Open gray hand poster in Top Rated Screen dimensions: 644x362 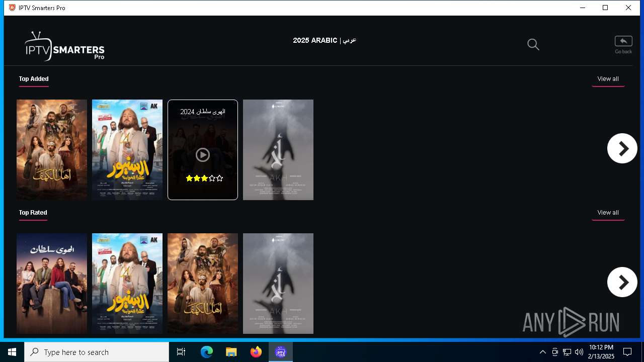(278, 284)
